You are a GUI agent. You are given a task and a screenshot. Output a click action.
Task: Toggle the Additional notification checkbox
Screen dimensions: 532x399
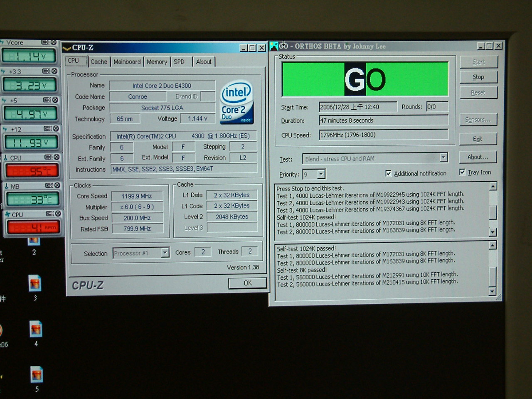point(388,173)
